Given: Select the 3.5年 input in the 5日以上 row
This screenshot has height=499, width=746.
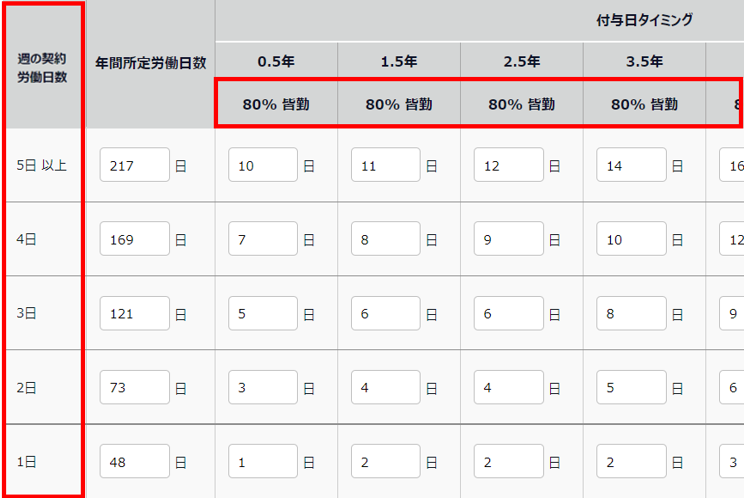Looking at the screenshot, I should [631, 165].
